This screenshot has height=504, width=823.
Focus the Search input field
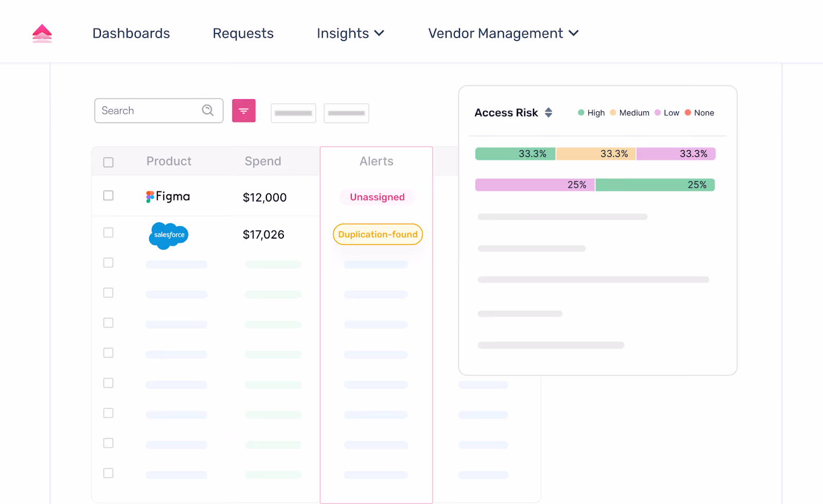pyautogui.click(x=158, y=111)
